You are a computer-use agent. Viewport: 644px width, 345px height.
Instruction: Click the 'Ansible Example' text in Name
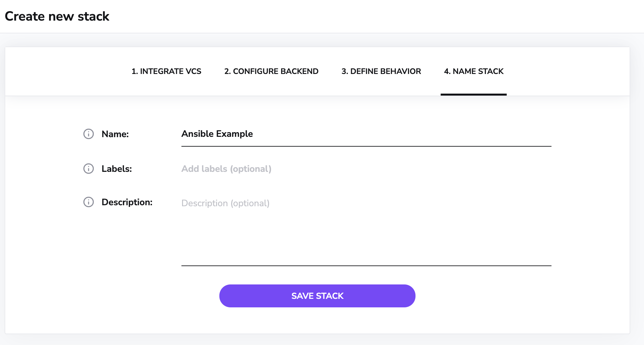[x=217, y=134]
